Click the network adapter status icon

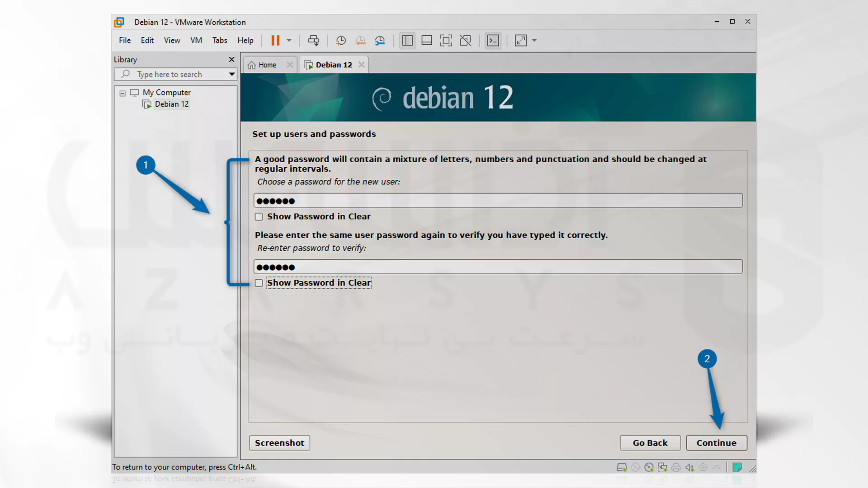[662, 467]
